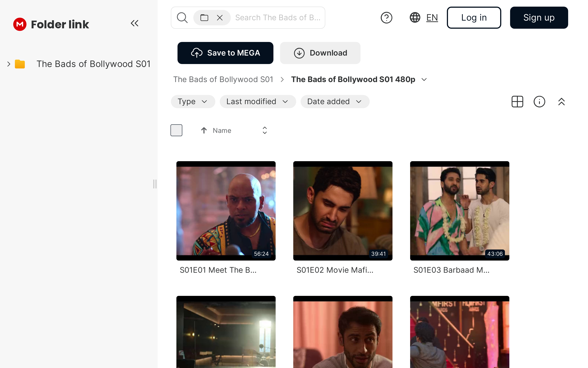This screenshot has height=368, width=588.
Task: Expand the 480p breadcrumb dropdown chevron
Action: (x=424, y=80)
